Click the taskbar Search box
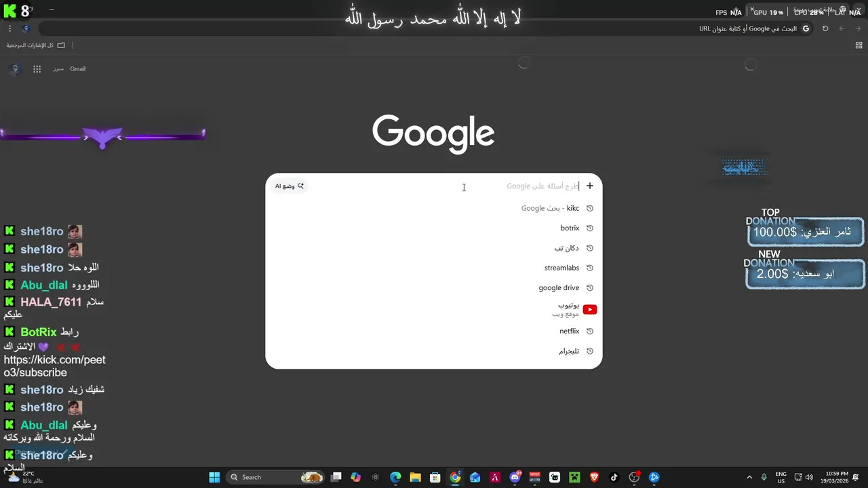This screenshot has width=868, height=488. click(275, 477)
